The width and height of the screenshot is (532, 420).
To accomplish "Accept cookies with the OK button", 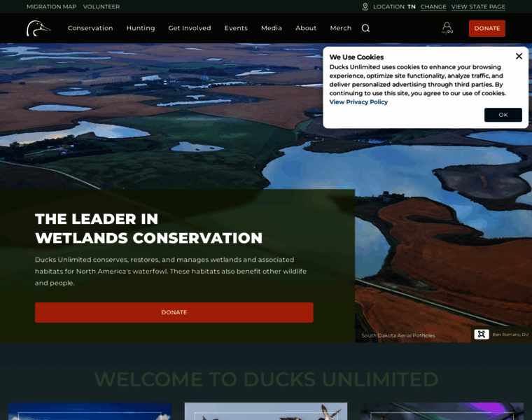I will 503,115.
